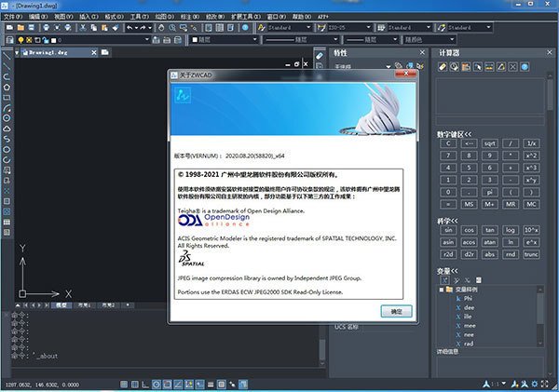Viewport: 559px width, 392px height.
Task: Toggle Snap mode in status bar
Action: [x=124, y=385]
